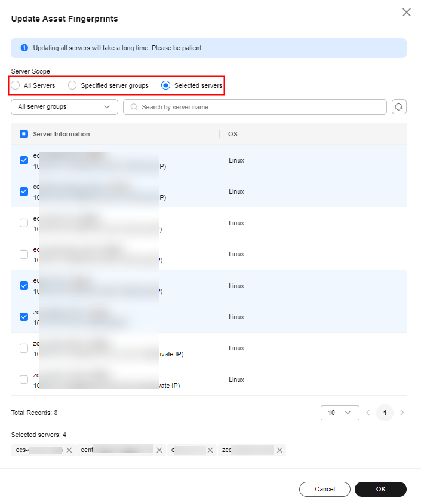Close the Update Asset Fingerprints dialog
Screen dimensions: 421x504
click(407, 12)
